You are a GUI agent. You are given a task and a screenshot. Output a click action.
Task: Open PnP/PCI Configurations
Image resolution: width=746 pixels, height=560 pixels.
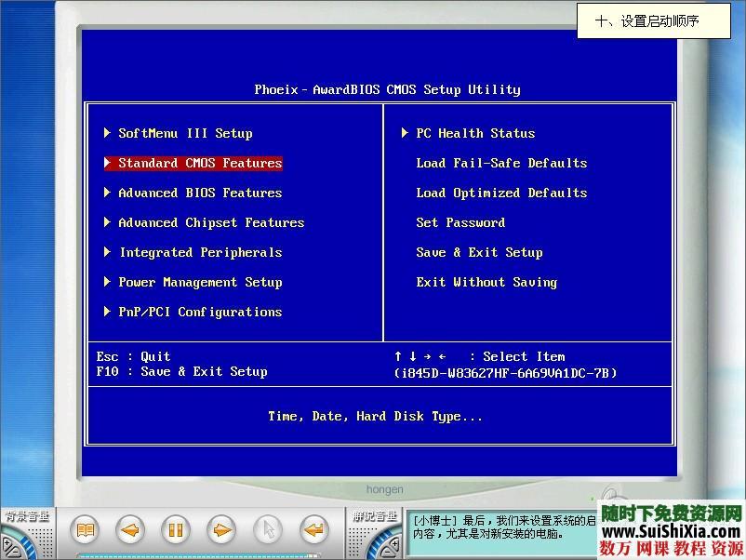(x=199, y=312)
